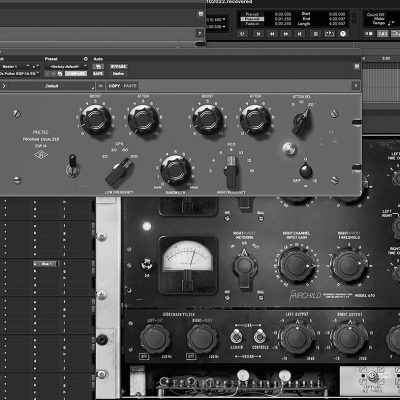The width and height of the screenshot is (400, 400).
Task: Click the preset settings circle icon
Action: [x=86, y=59]
